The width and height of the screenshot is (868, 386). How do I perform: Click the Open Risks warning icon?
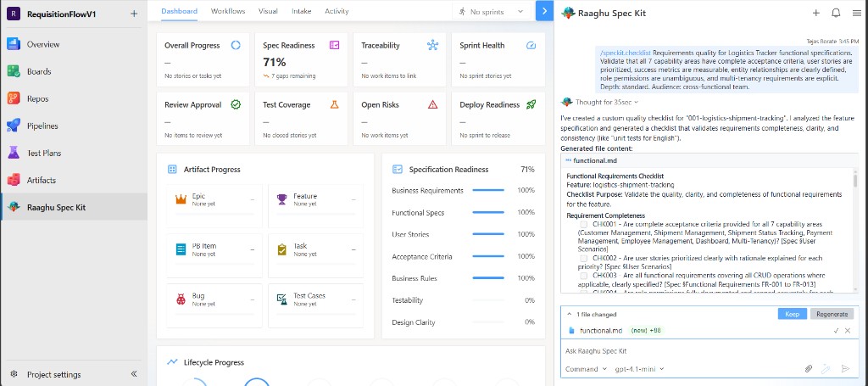click(x=432, y=104)
